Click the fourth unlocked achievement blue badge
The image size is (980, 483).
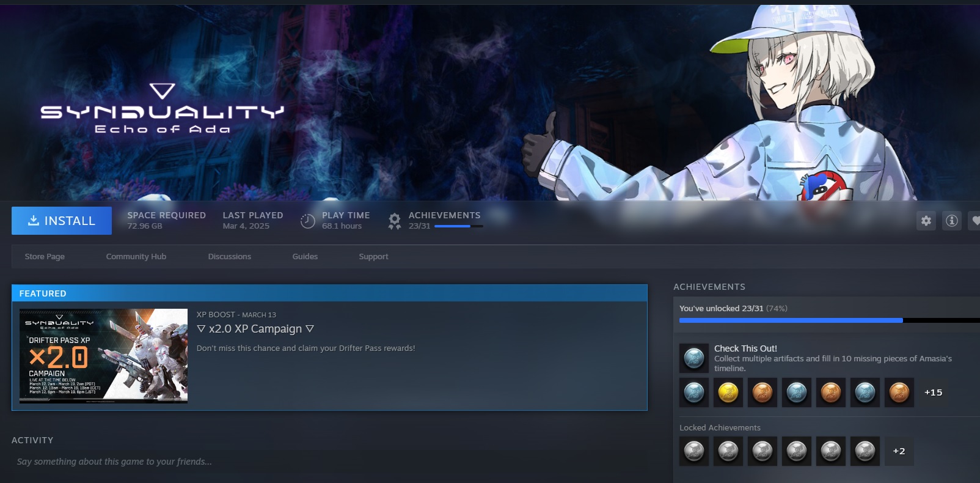point(797,393)
